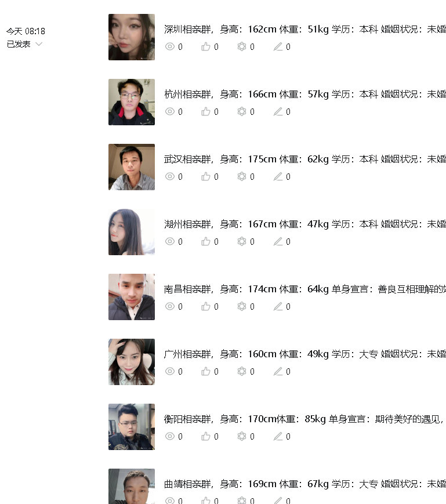Click the 湖州相亲群 post thumbnail
This screenshot has width=446, height=504.
132,232
